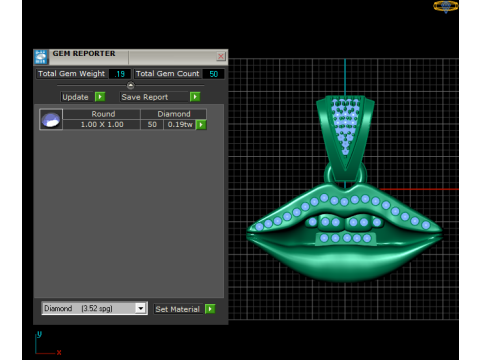The height and width of the screenshot is (360, 480).
Task: Click the green arrow next to Update
Action: point(100,97)
